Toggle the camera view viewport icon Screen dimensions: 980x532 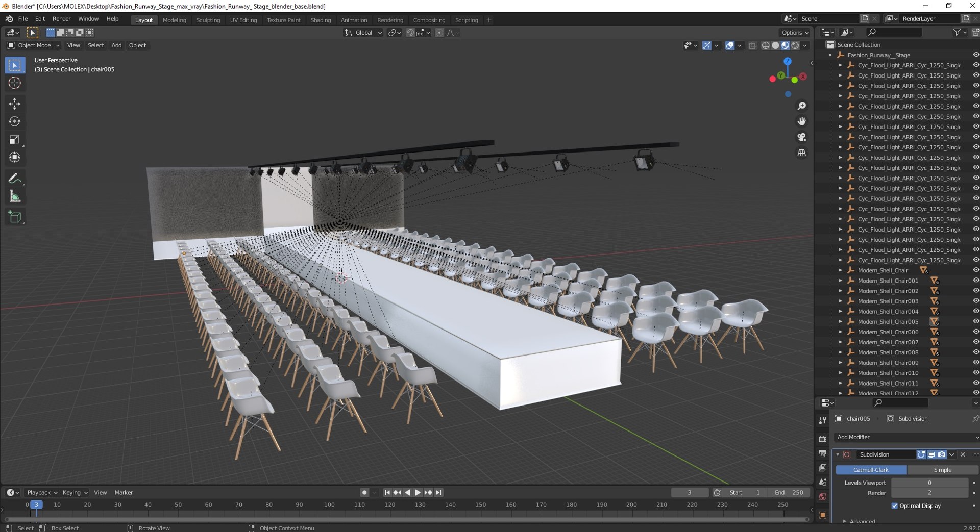tap(802, 137)
